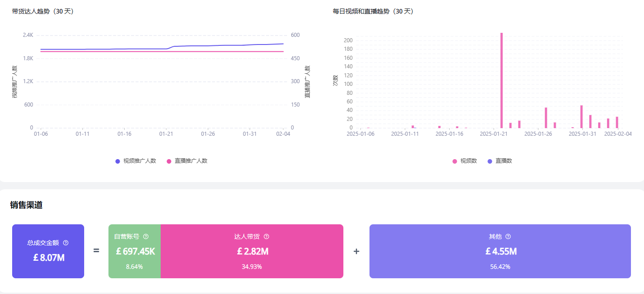Click the help icon beside 自营账号
This screenshot has width=644, height=294.
tap(145, 236)
